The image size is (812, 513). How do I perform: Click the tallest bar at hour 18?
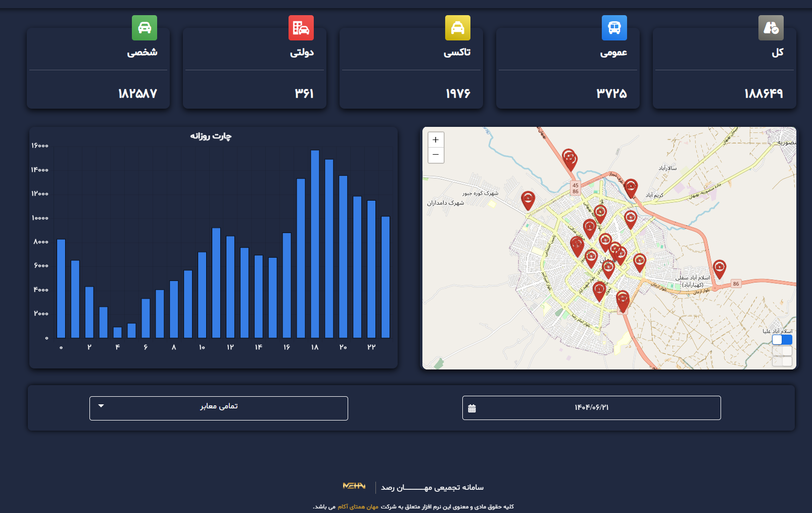tap(315, 244)
